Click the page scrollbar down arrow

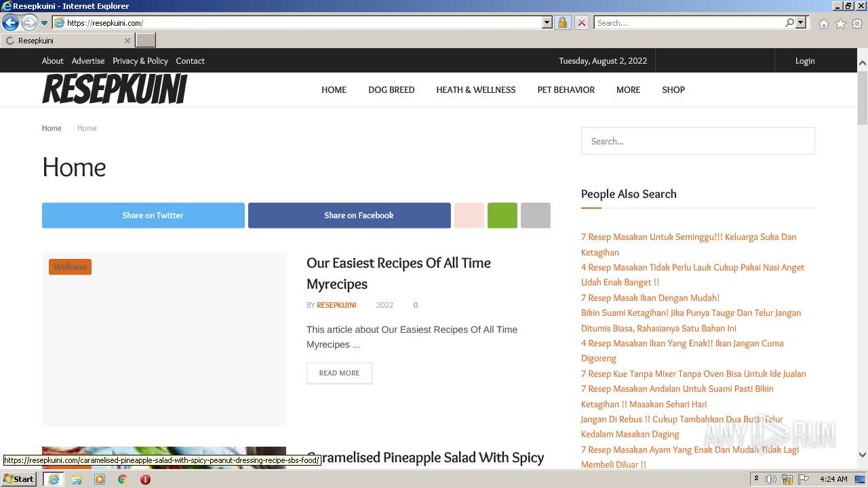click(862, 455)
